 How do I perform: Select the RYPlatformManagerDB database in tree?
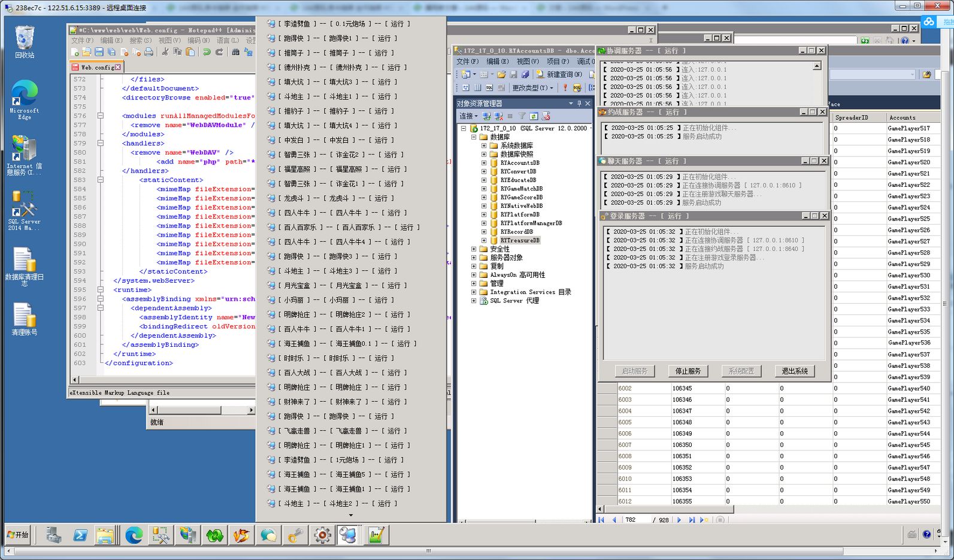[531, 223]
